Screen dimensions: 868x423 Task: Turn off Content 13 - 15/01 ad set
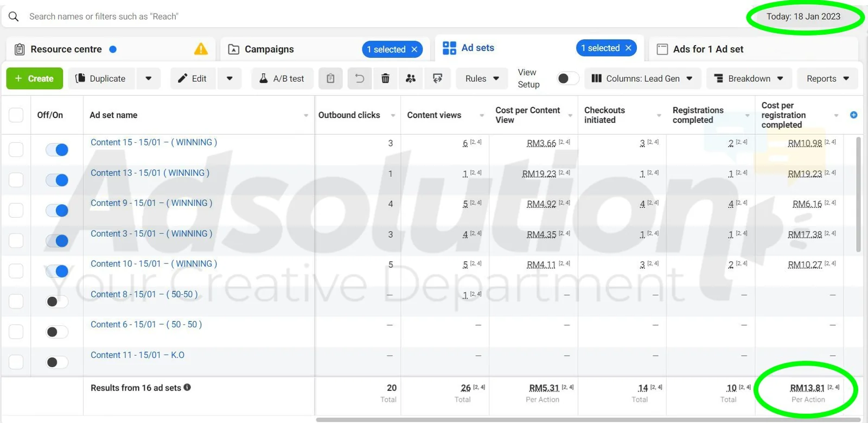click(x=57, y=180)
